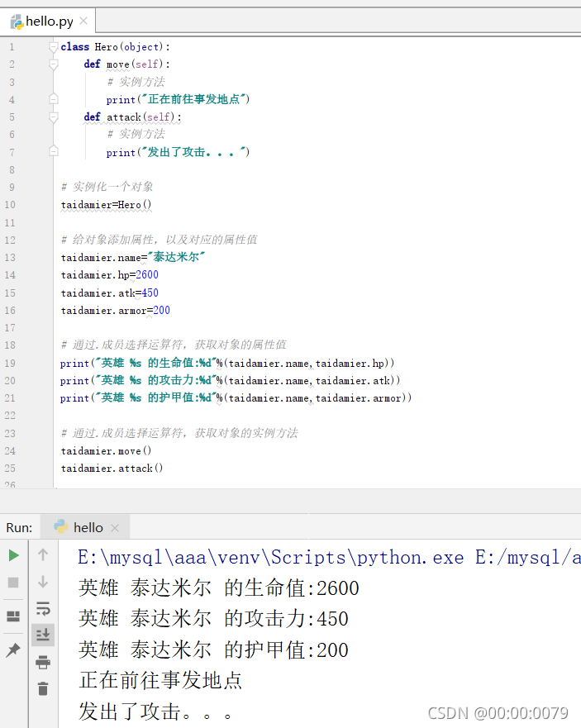The height and width of the screenshot is (728, 581).
Task: Click 'taidamier.attack()' on line 25
Action: click(x=112, y=468)
